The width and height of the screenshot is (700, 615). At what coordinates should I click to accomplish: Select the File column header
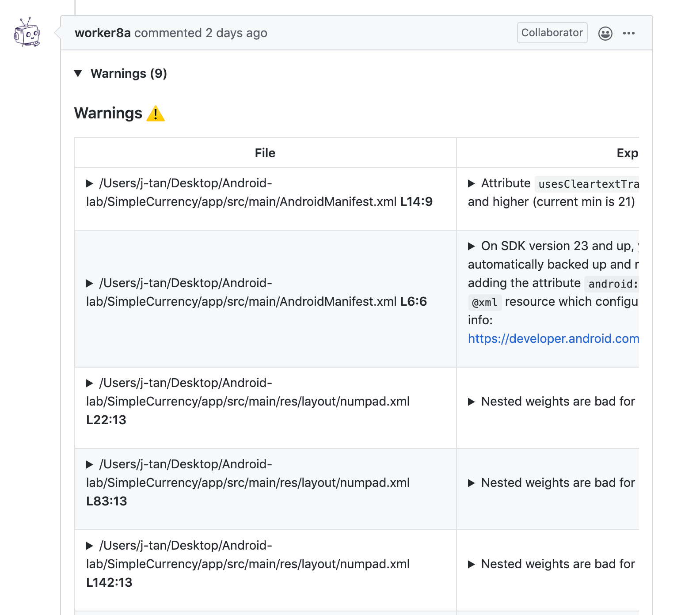(265, 152)
